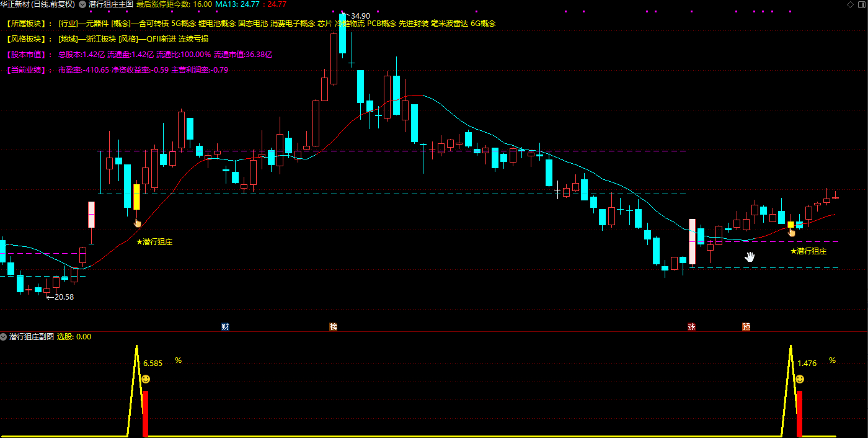
Task: Click the hand pointer under the large yellow candle
Action: point(138,223)
